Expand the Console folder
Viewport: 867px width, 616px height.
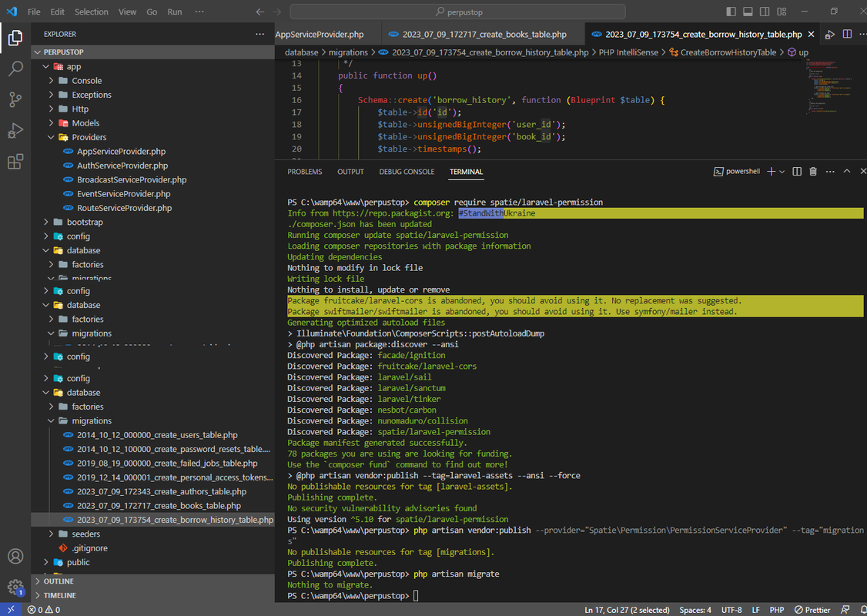click(x=152, y=81)
